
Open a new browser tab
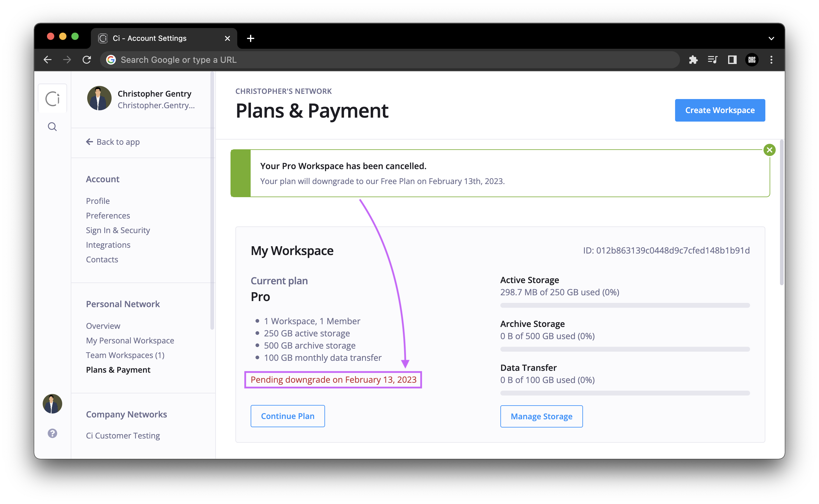pos(250,38)
